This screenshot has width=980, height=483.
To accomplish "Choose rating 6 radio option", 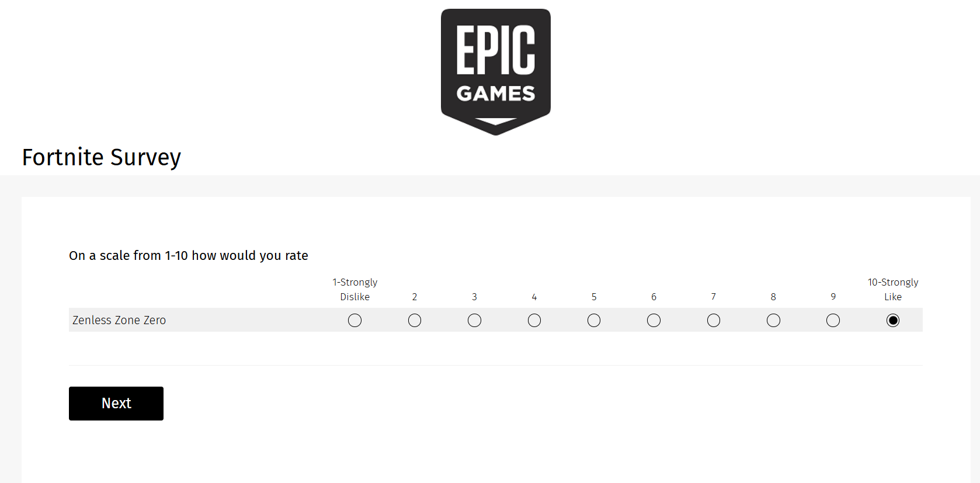I will click(654, 320).
